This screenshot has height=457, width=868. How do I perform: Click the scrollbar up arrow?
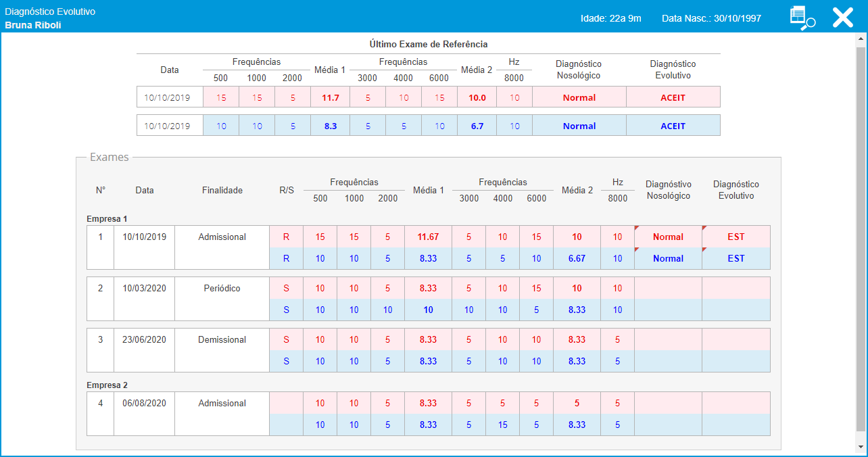coord(860,41)
